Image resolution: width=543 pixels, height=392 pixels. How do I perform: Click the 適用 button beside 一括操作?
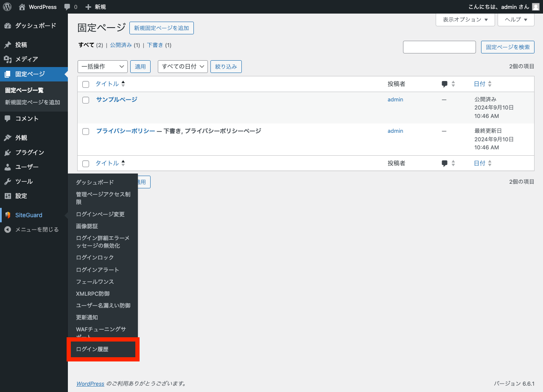tap(140, 67)
